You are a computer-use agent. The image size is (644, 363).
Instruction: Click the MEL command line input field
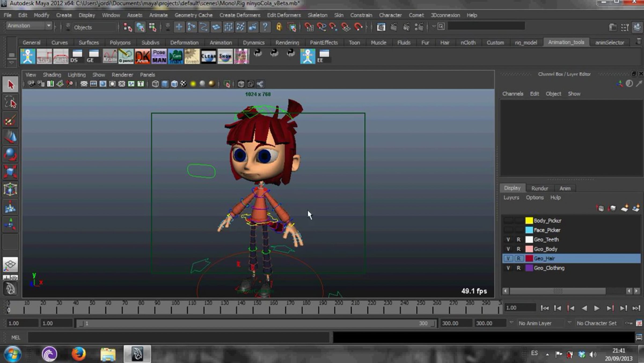pyautogui.click(x=178, y=337)
